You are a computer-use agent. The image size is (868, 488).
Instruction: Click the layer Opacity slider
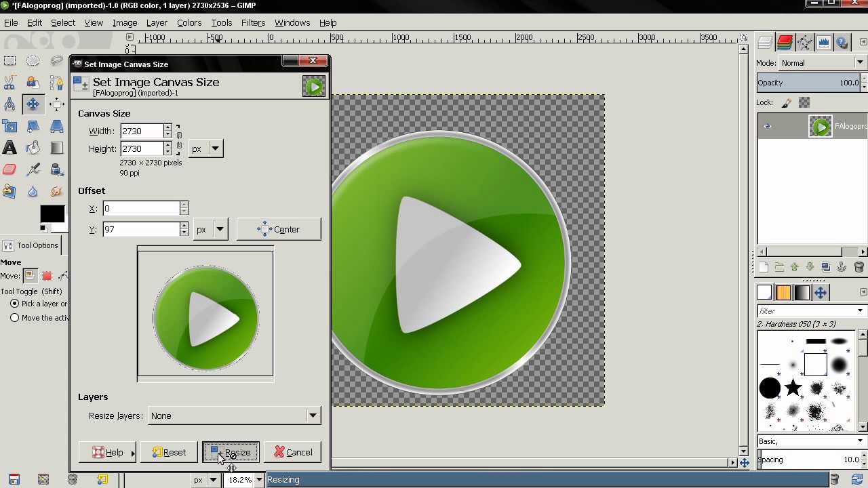pyautogui.click(x=807, y=83)
